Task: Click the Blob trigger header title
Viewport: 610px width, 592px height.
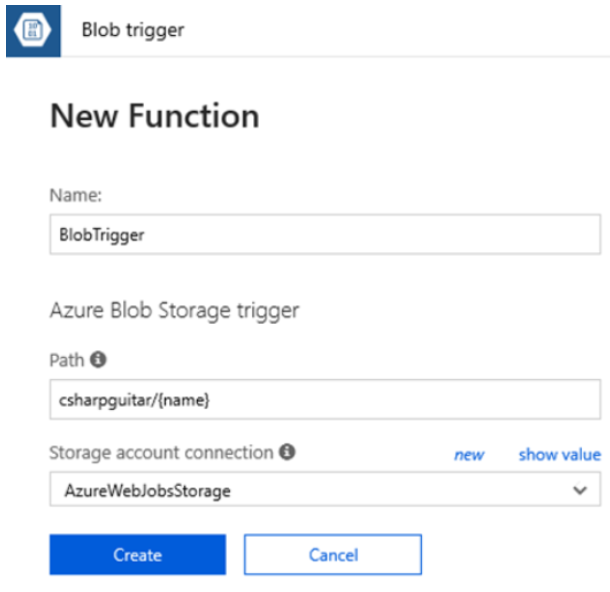Action: click(133, 30)
